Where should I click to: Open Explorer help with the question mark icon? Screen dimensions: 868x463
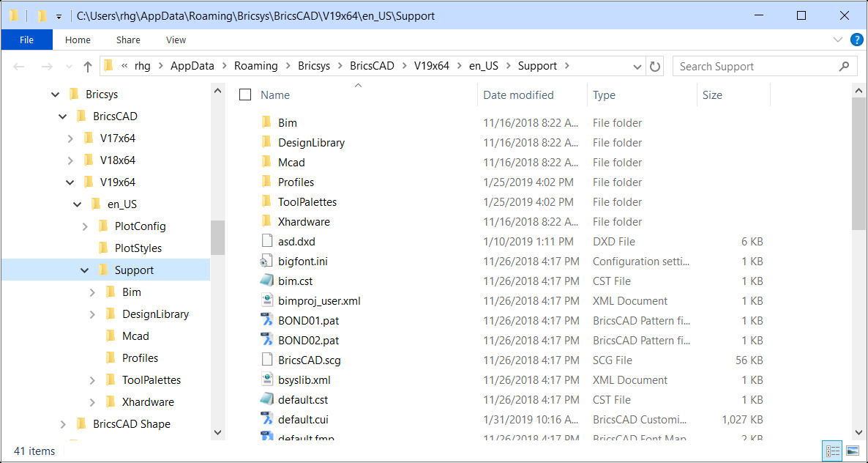[856, 40]
